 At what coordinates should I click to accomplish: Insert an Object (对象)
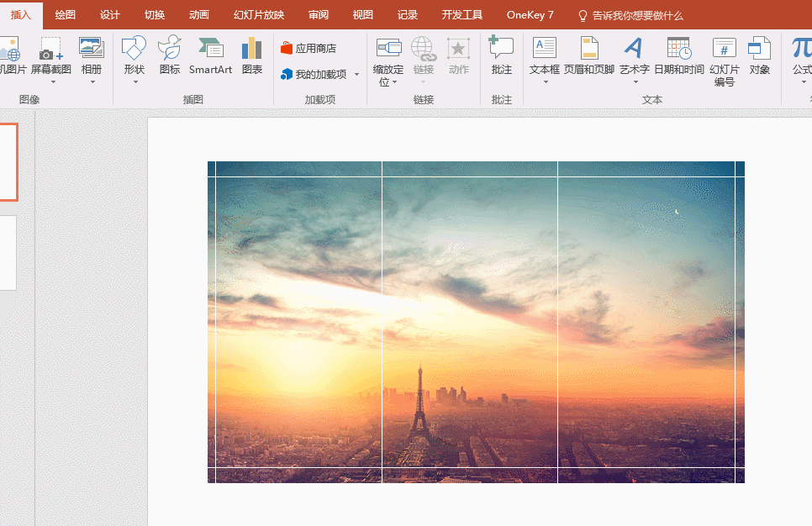pyautogui.click(x=760, y=49)
